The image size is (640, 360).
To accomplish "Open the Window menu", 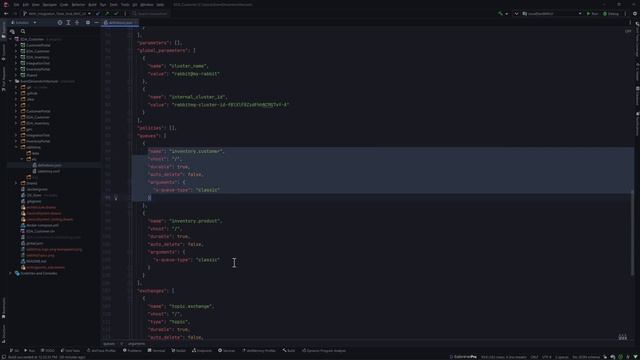I will (x=147, y=4).
